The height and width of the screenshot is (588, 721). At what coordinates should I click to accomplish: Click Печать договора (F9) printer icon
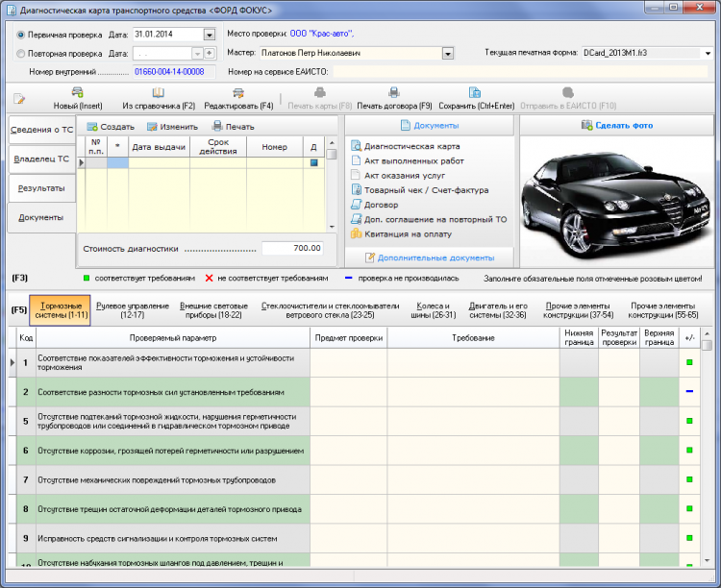coord(394,92)
